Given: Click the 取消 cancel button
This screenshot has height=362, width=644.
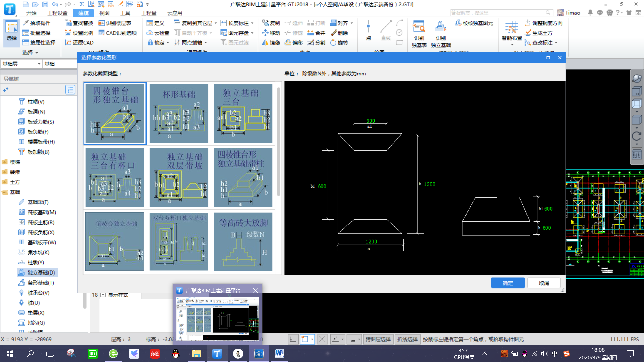Looking at the screenshot, I should pos(544,283).
